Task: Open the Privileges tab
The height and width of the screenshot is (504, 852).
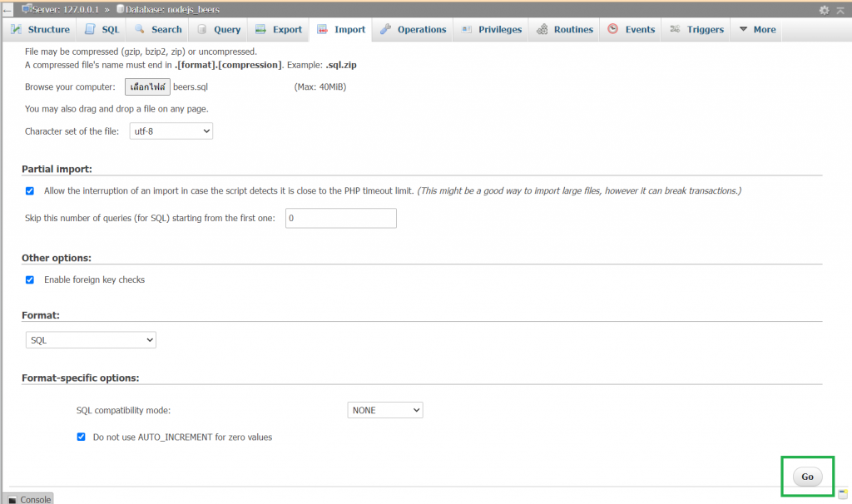Action: click(x=491, y=29)
